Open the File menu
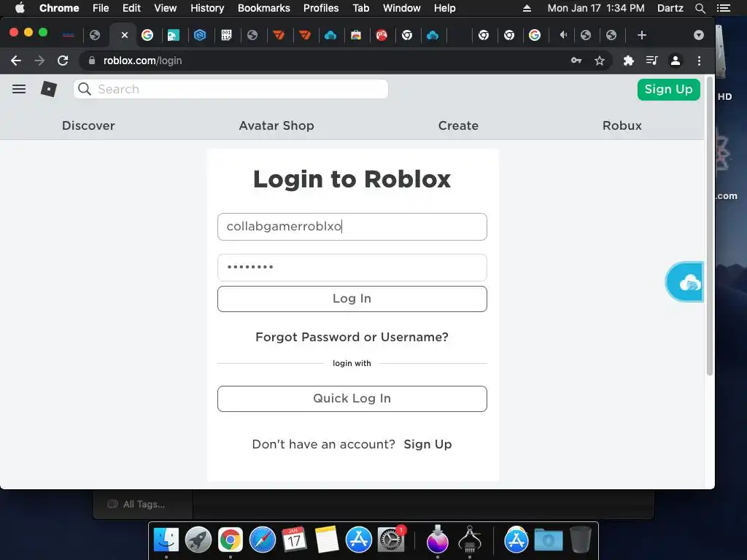The width and height of the screenshot is (747, 560). point(101,8)
